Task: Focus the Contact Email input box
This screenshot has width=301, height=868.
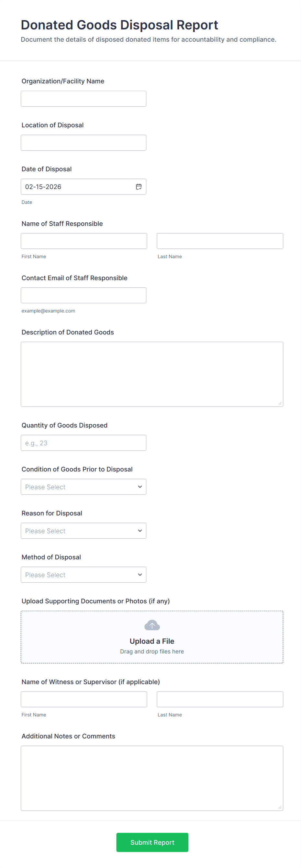Action: 84,295
